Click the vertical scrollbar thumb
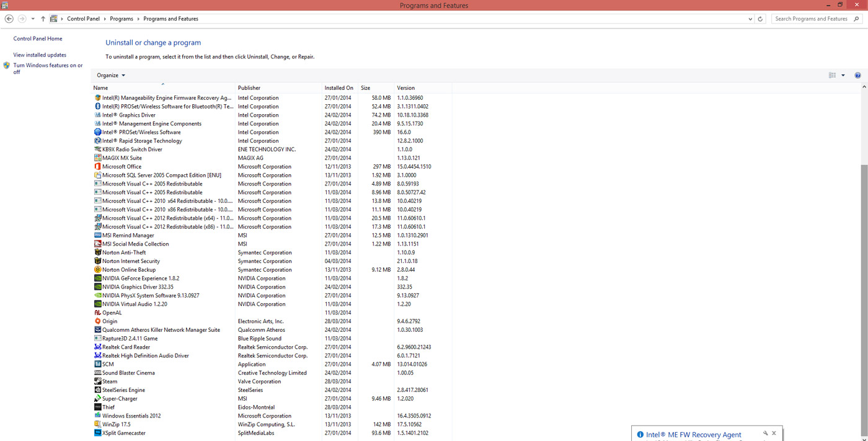The image size is (868, 441). pos(864,301)
